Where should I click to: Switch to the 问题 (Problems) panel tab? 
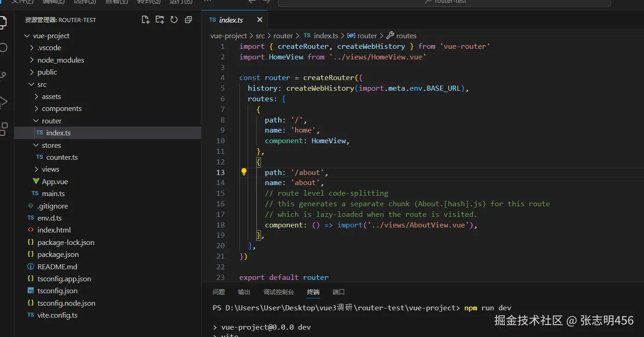(219, 292)
